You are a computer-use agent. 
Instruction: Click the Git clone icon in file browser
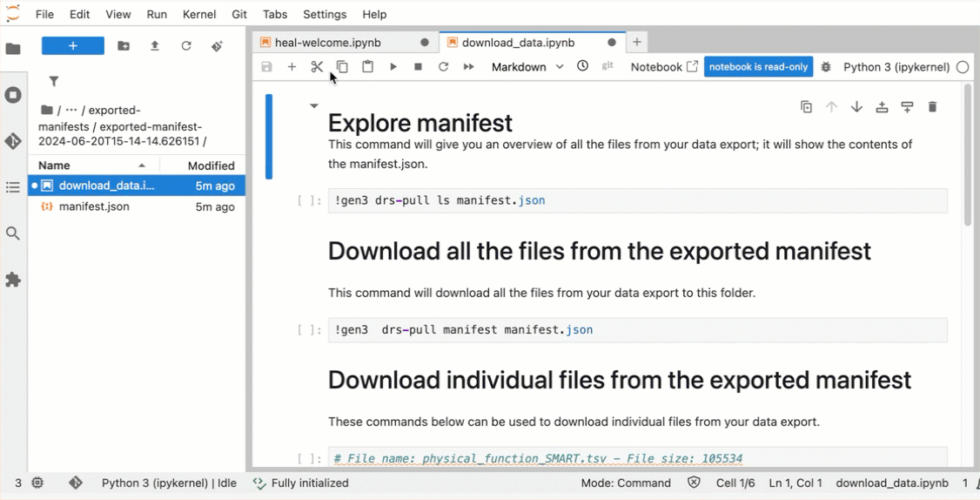(x=217, y=45)
